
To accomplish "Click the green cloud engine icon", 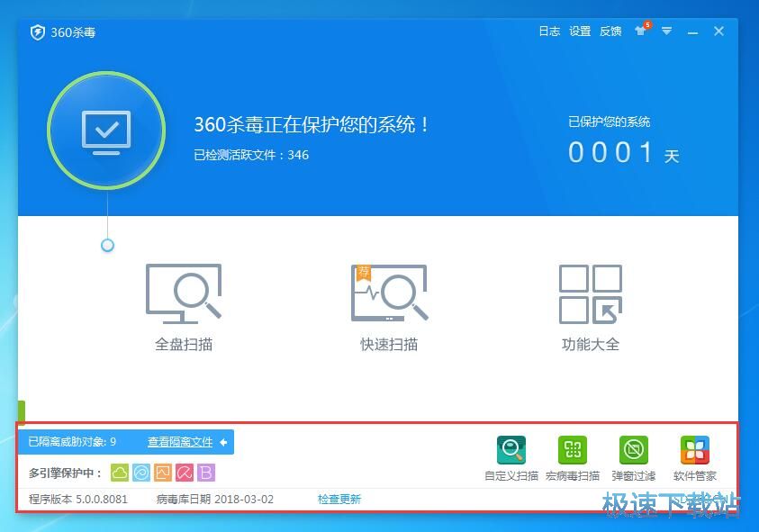I will point(120,473).
